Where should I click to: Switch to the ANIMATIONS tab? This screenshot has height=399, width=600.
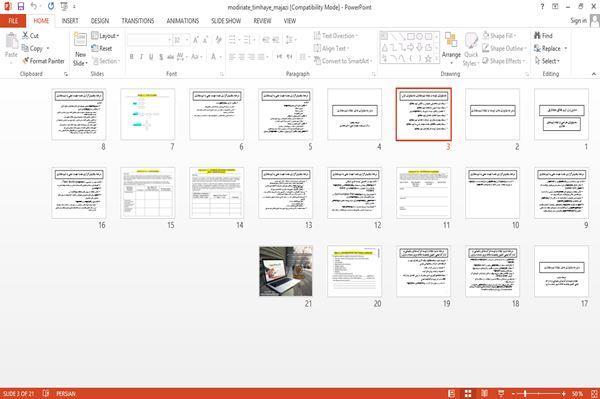click(183, 21)
